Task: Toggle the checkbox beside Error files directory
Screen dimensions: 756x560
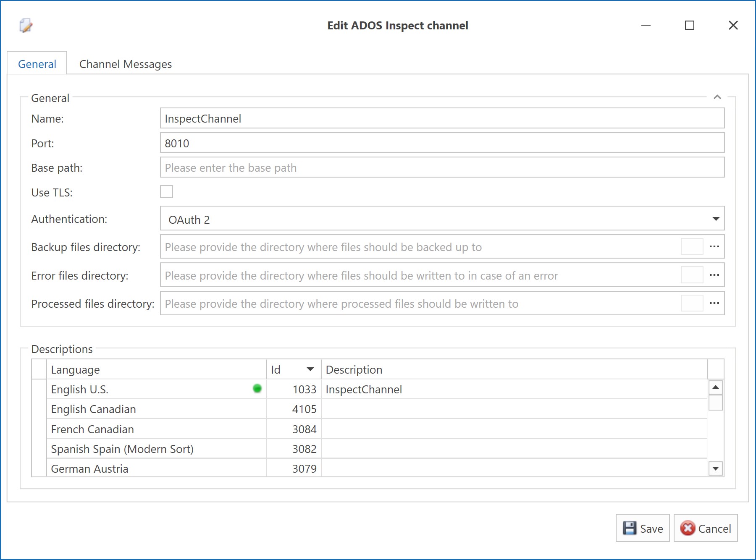Action: pos(691,275)
